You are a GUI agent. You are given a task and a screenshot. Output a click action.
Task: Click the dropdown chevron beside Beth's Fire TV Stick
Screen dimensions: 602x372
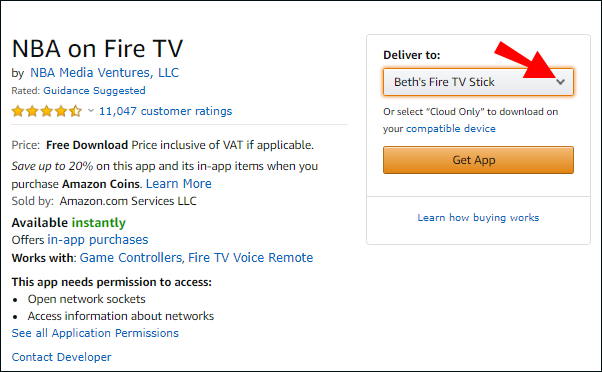click(561, 82)
